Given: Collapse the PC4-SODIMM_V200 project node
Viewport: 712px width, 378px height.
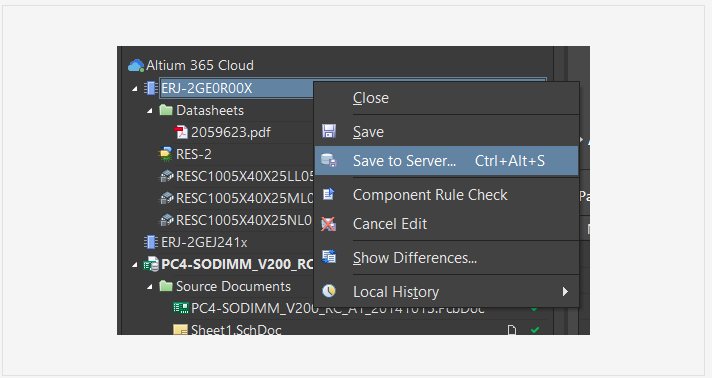Looking at the screenshot, I should [134, 264].
